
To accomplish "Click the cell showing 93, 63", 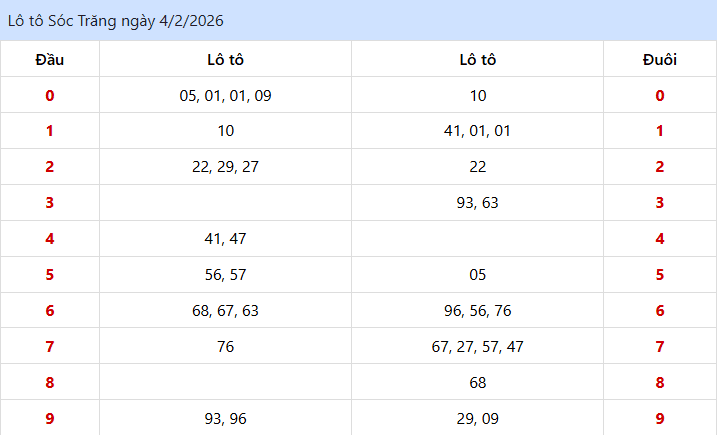I will click(477, 203).
